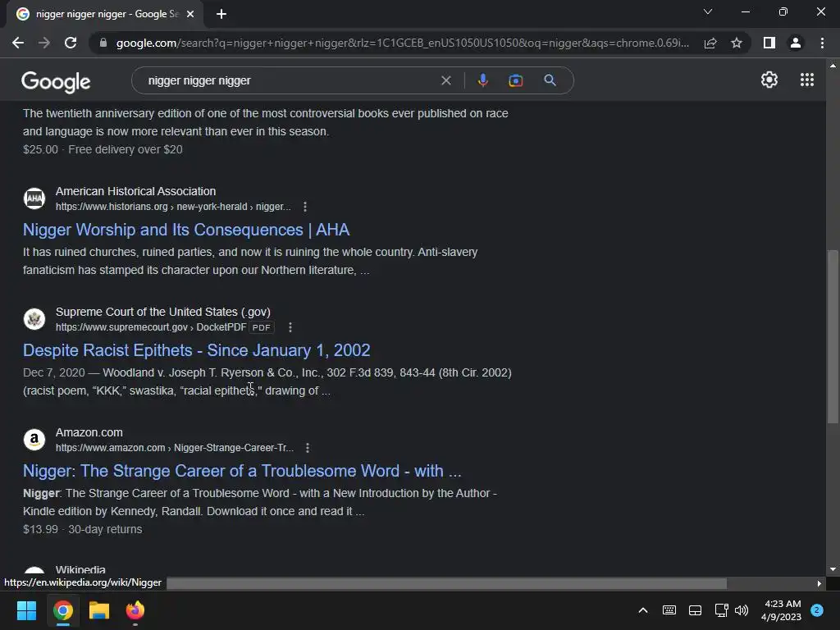Open the AHA result title link
The width and height of the screenshot is (840, 630).
click(186, 230)
